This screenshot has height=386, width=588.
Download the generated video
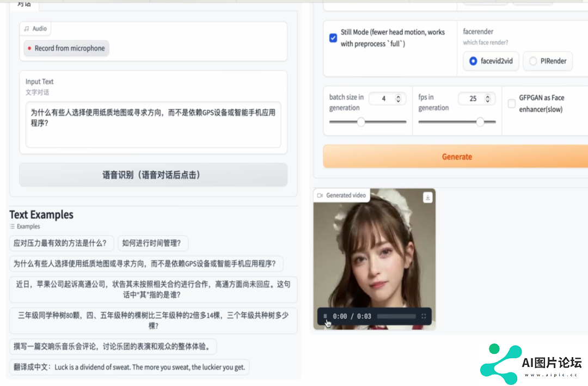coord(428,197)
